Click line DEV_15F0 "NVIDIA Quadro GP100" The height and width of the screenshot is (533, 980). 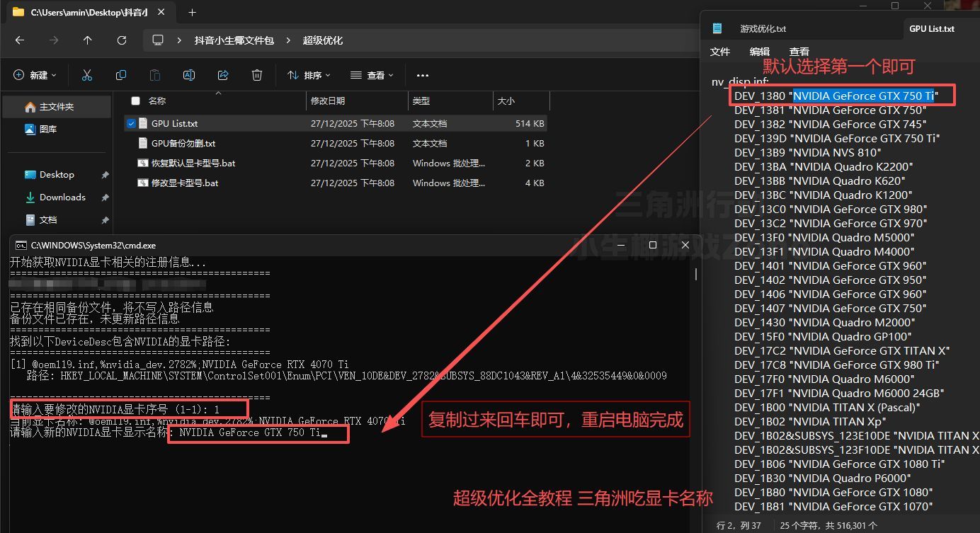pyautogui.click(x=823, y=336)
